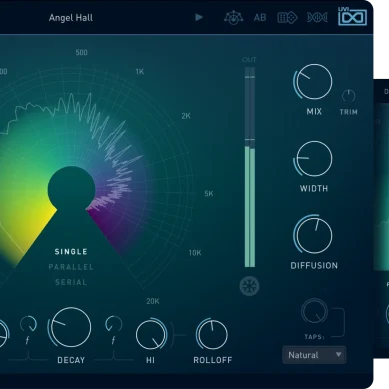Click frequency knob right of DECAY

point(114,324)
